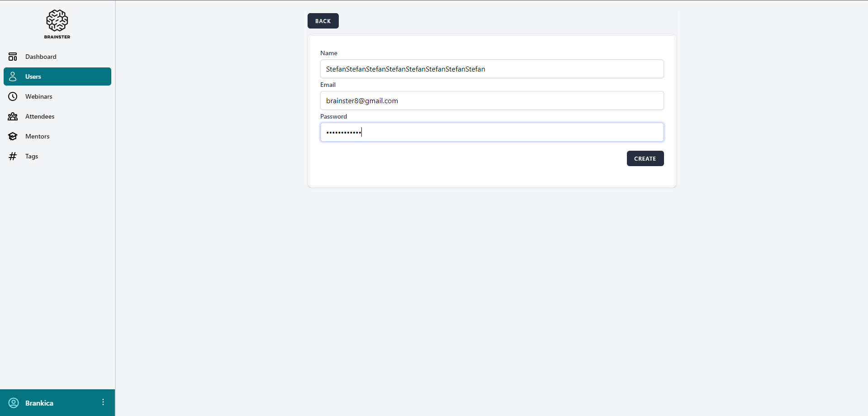Viewport: 868px width, 416px height.
Task: Submit the form with Create button
Action: [645, 158]
